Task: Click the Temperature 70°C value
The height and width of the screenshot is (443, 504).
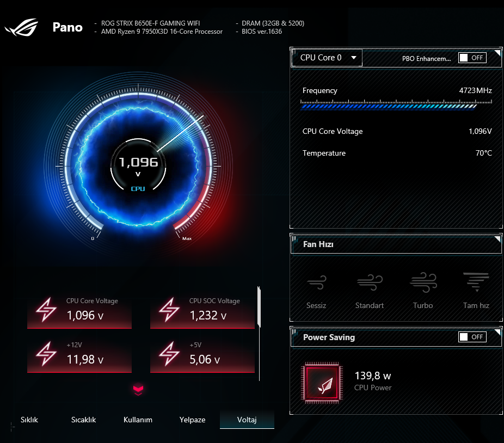Action: (x=484, y=153)
